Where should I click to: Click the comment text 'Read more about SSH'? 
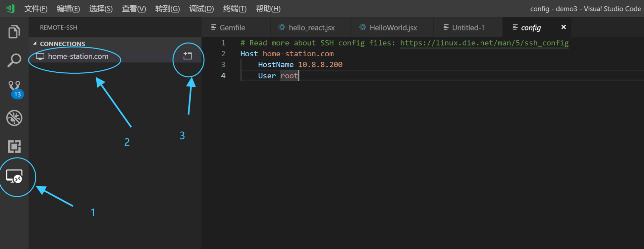[291, 43]
